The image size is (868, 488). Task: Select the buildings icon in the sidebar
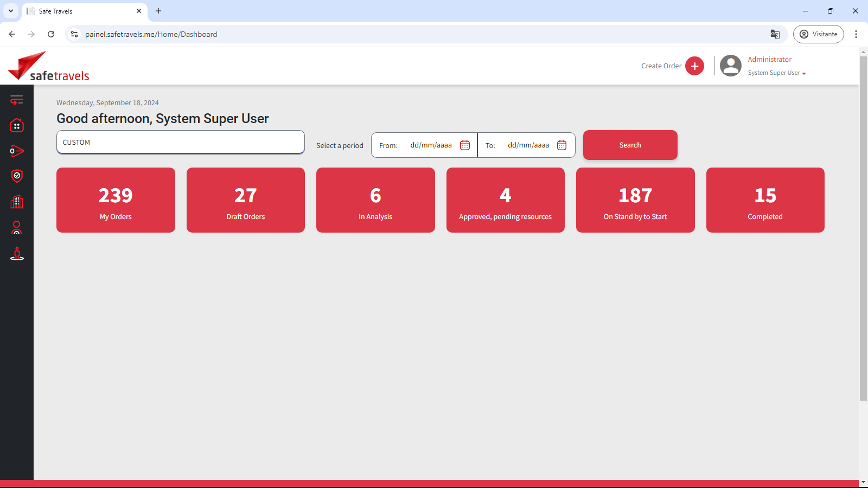tap(17, 202)
